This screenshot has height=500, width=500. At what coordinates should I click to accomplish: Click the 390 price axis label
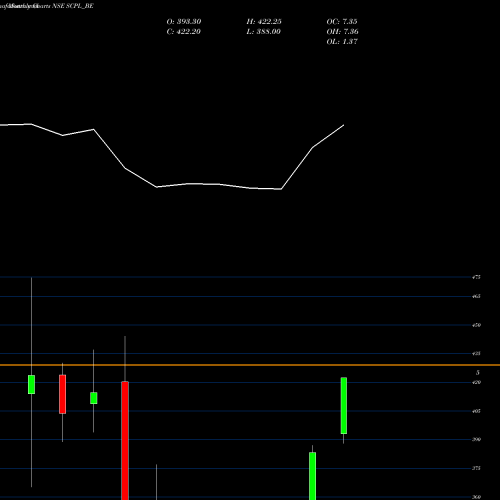coord(476,439)
